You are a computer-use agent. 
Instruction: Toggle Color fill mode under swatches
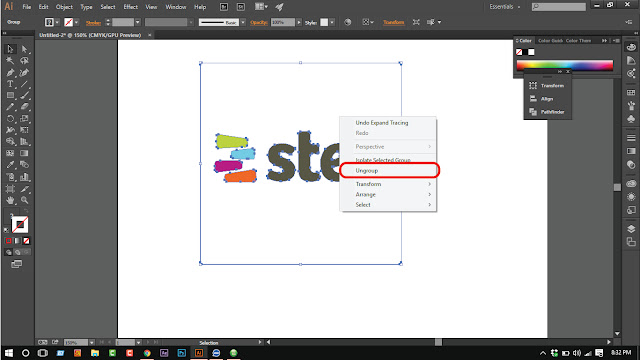(x=9, y=241)
